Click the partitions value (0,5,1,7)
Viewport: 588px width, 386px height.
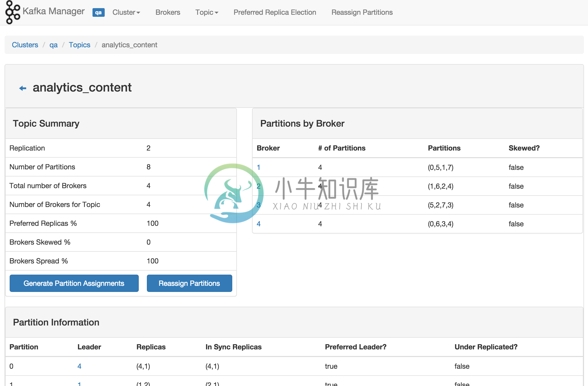tap(441, 167)
